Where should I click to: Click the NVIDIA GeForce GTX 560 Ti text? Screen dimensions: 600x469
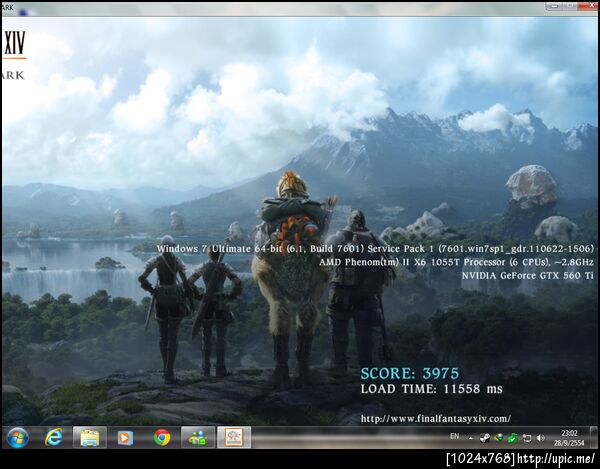pyautogui.click(x=527, y=275)
